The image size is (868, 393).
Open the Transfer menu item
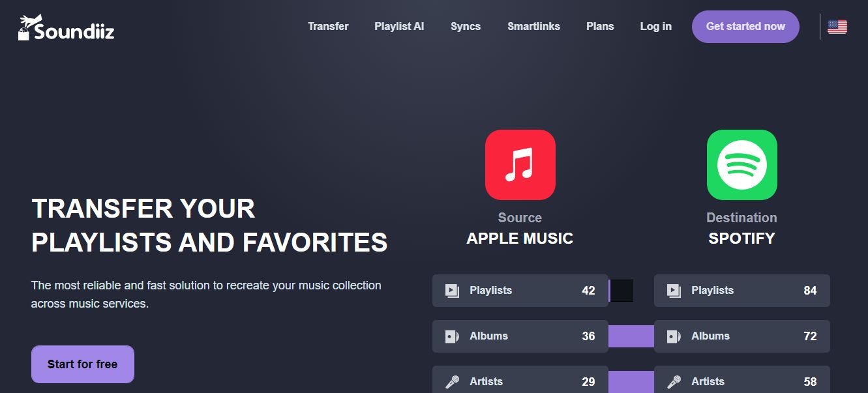tap(328, 27)
